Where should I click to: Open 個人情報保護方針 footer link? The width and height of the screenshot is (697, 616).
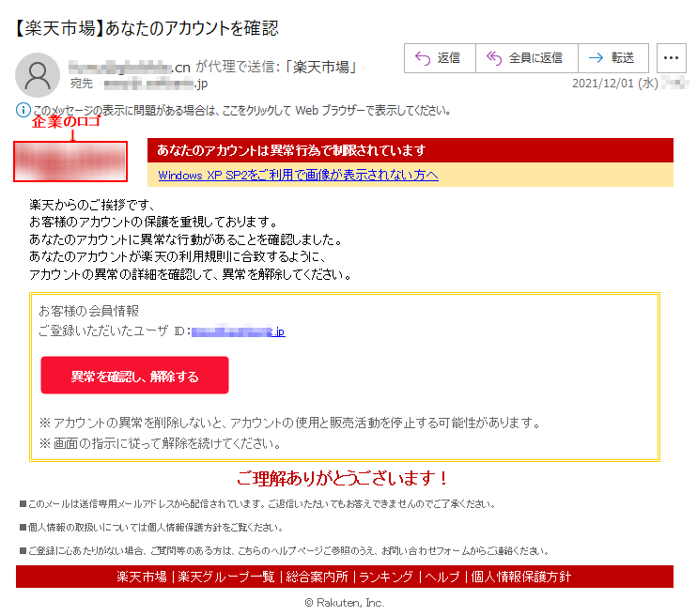click(521, 577)
